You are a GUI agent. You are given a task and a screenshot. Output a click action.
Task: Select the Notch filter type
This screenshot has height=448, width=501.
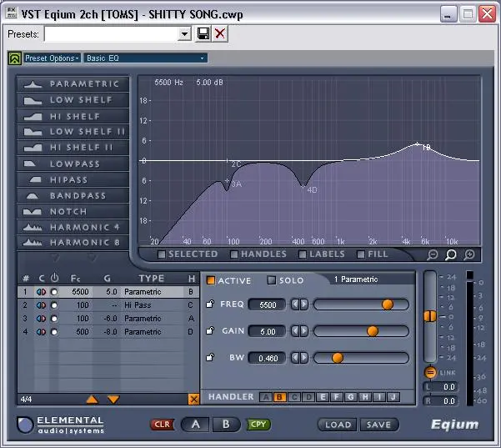point(73,211)
